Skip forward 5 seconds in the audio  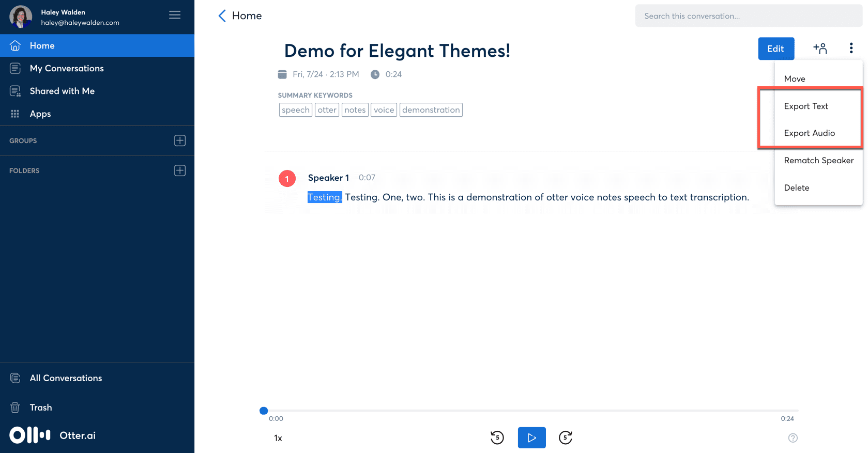pos(566,438)
